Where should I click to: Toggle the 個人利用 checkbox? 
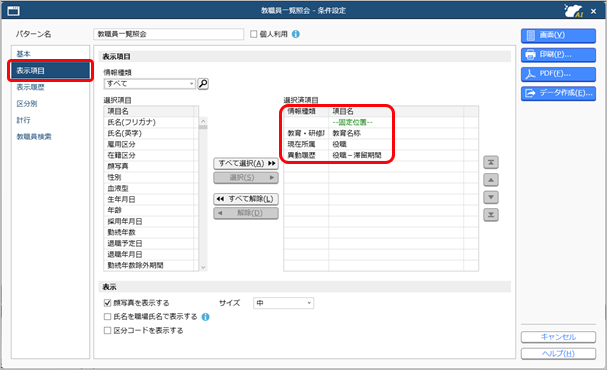254,34
